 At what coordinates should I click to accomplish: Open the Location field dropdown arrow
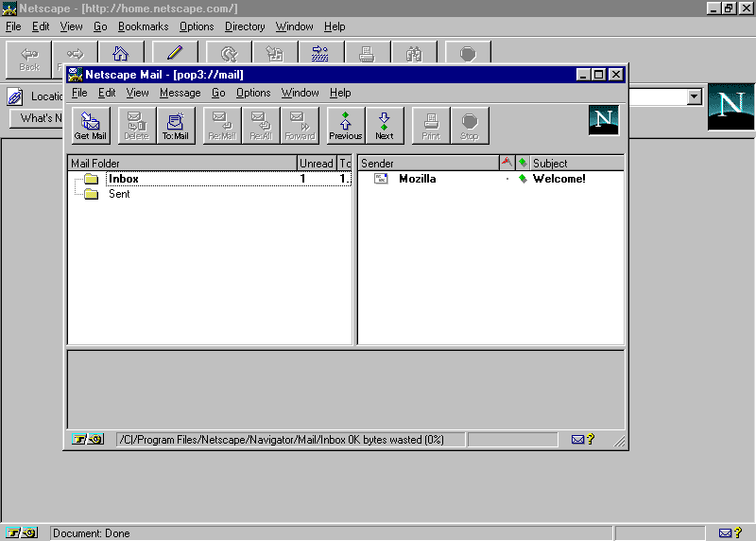point(695,96)
